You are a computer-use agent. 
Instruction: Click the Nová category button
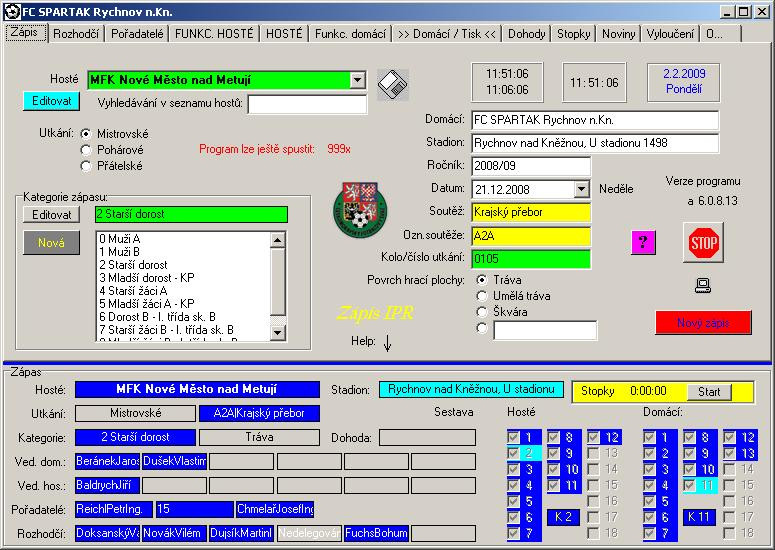[51, 243]
